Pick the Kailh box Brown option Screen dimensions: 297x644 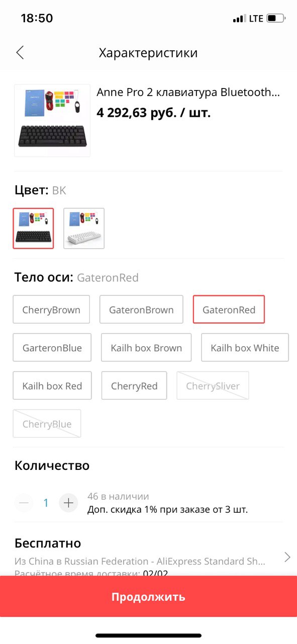coord(146,348)
